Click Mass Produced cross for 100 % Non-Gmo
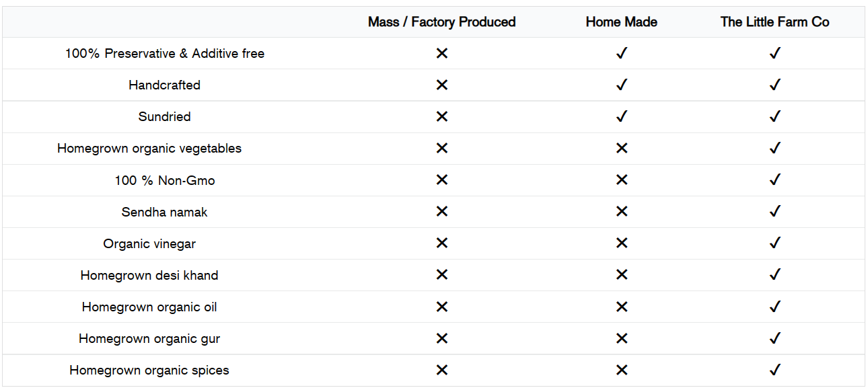The height and width of the screenshot is (390, 868). coord(441,180)
